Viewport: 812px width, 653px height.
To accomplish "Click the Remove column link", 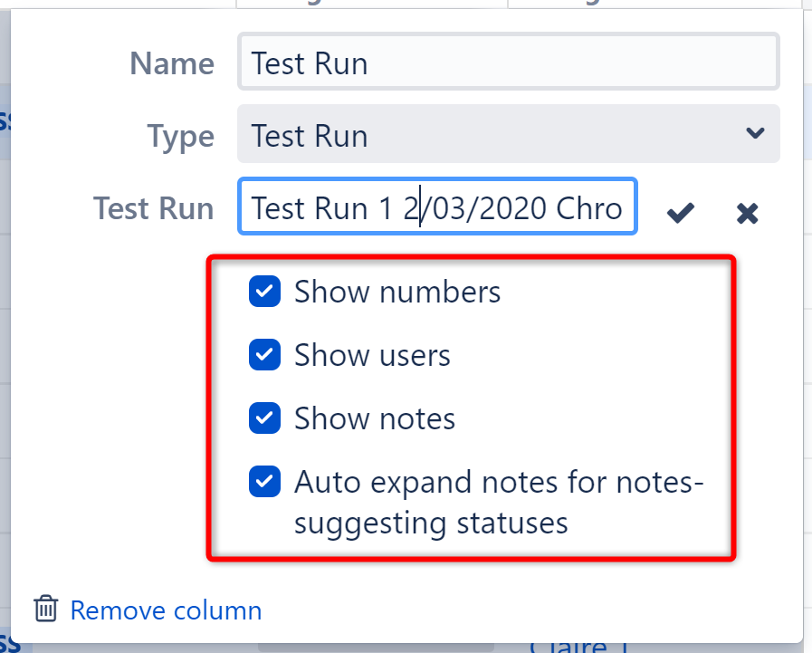I will tap(166, 610).
